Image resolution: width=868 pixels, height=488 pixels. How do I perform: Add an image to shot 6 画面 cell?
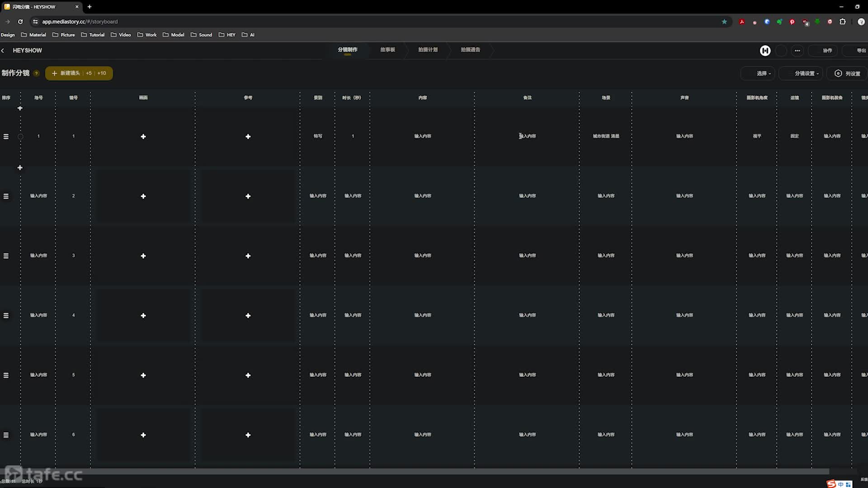click(143, 435)
